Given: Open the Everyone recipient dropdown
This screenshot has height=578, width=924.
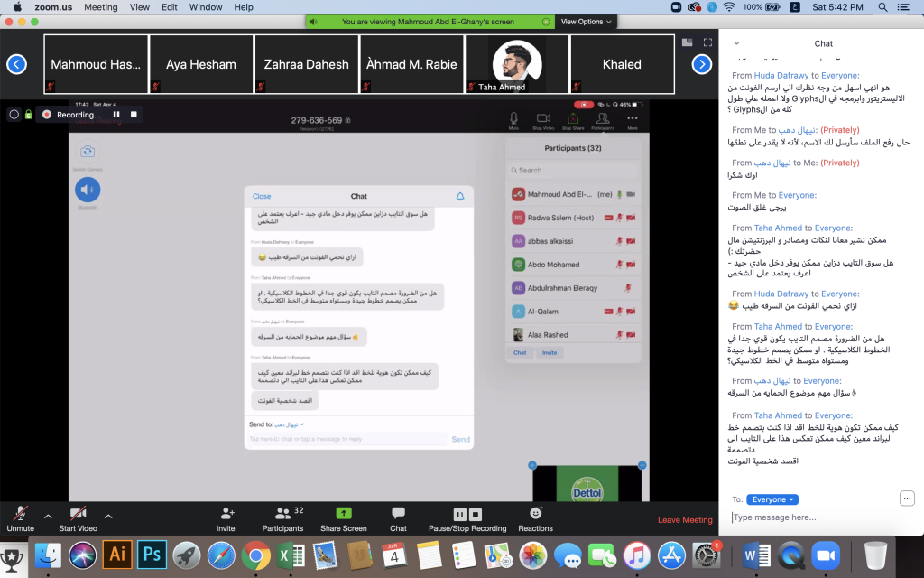Looking at the screenshot, I should click(772, 499).
